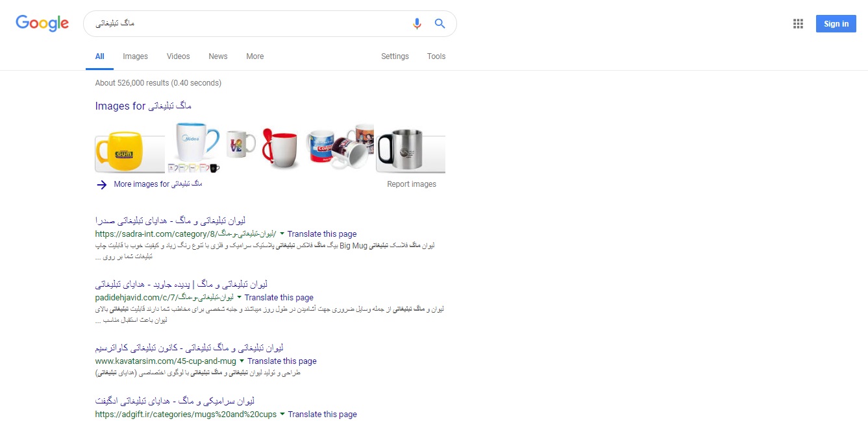Switch to the Videos tab
The height and width of the screenshot is (421, 868).
tap(178, 56)
